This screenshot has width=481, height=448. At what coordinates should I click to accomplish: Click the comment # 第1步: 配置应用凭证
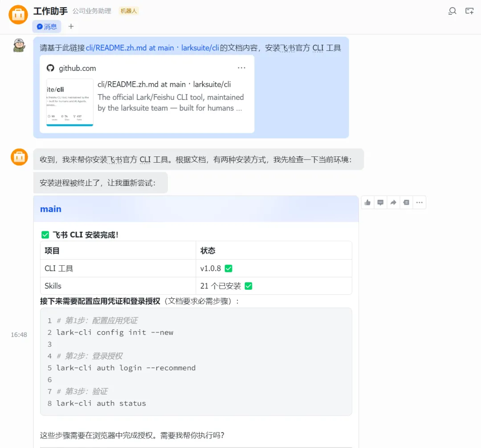(x=97, y=321)
